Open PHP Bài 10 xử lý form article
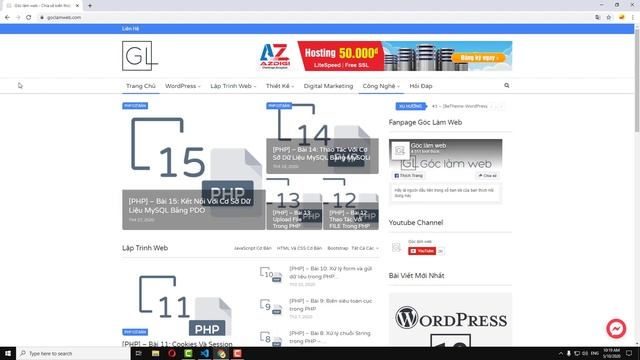Viewport: 640px width, 360px height. pyautogui.click(x=331, y=272)
